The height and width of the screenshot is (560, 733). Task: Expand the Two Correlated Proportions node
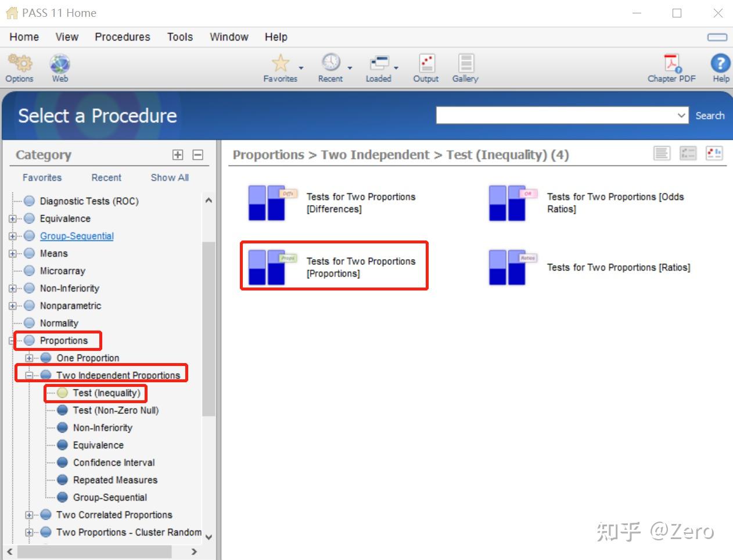pos(29,515)
